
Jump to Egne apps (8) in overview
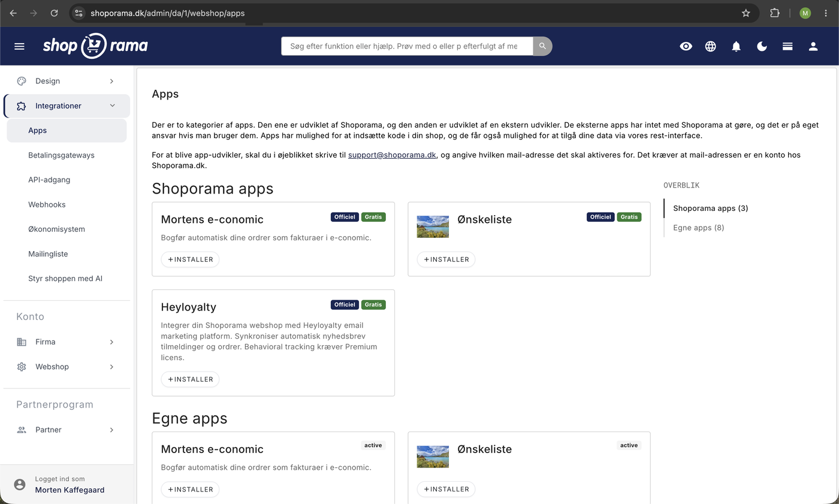coord(699,228)
